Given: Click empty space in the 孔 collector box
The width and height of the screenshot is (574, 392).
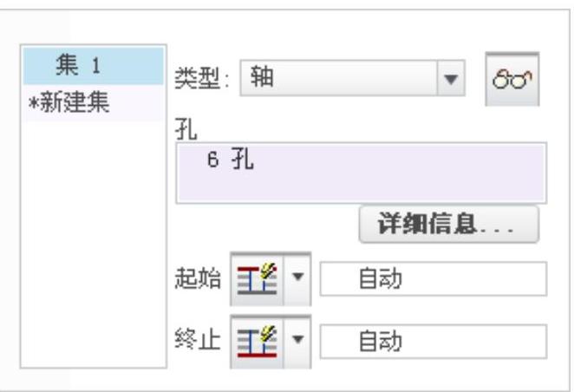Looking at the screenshot, I should [390, 182].
